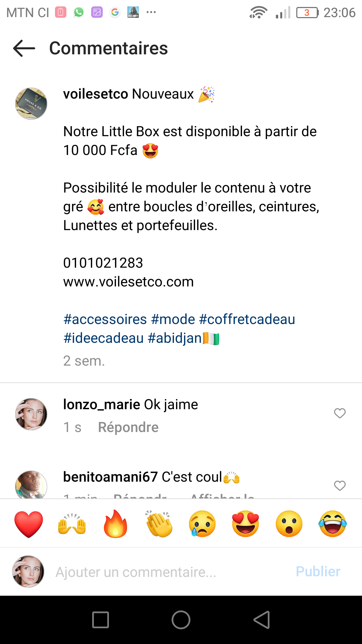Open voilesetco profile picture
The width and height of the screenshot is (362, 644).
click(x=31, y=104)
